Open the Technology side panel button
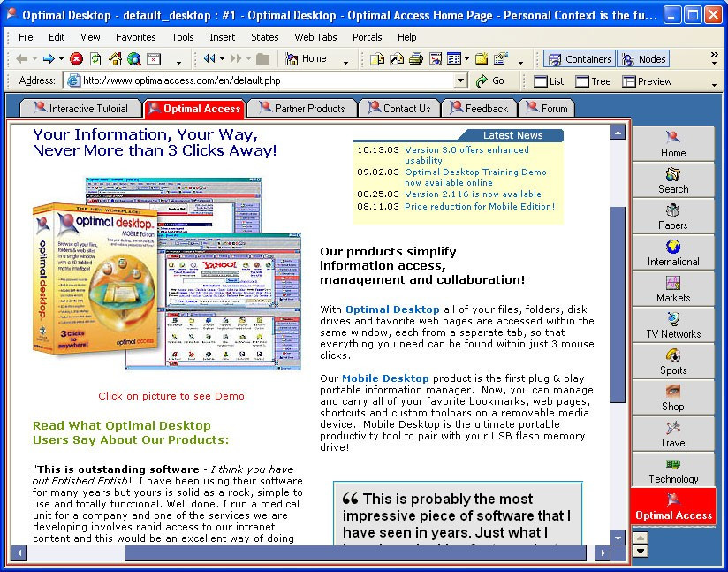The image size is (728, 572). 673,470
